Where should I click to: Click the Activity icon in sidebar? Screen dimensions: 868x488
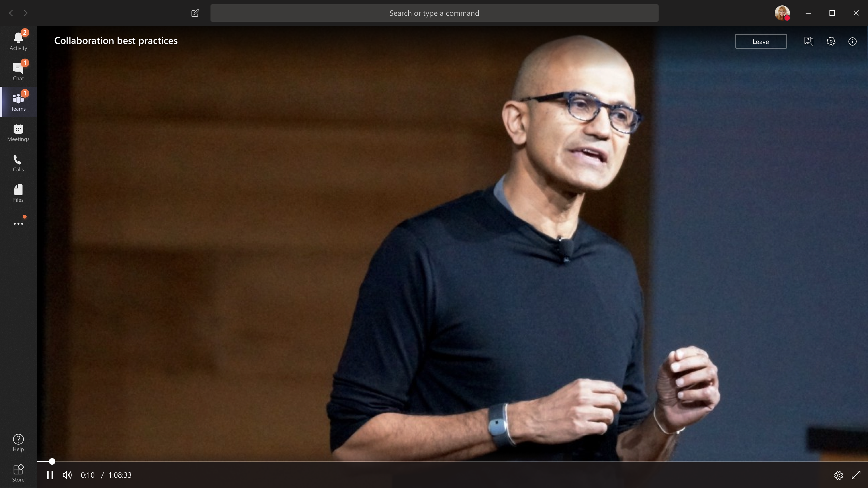click(18, 40)
